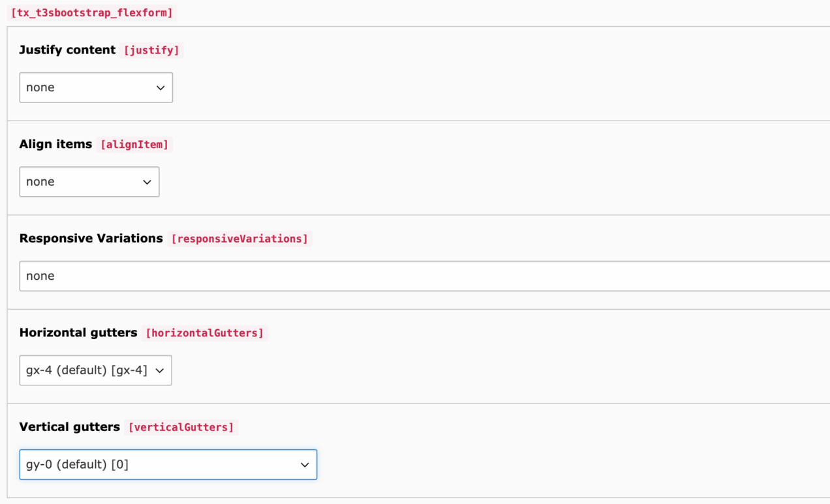830x504 pixels.
Task: Click the [justify] field name tag
Action: pos(151,50)
